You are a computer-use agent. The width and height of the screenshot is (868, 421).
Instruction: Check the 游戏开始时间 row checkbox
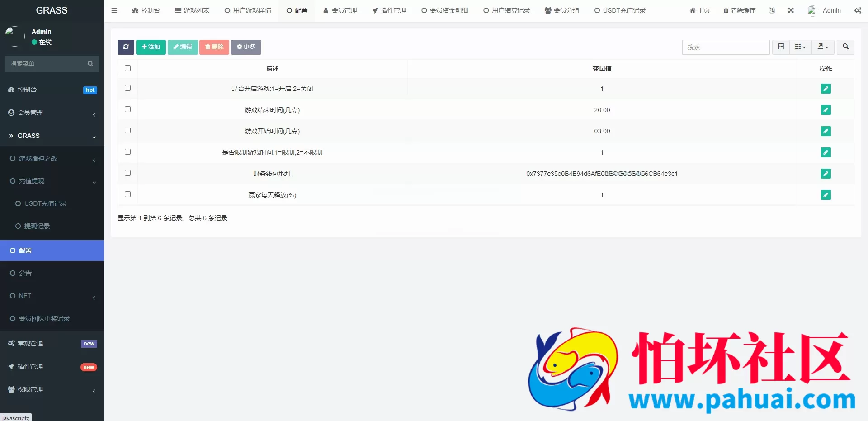[127, 131]
